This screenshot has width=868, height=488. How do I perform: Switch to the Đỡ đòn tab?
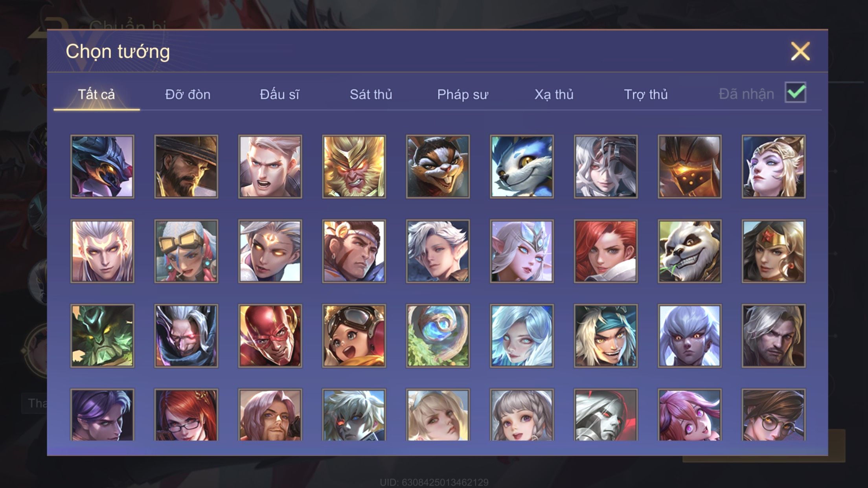[x=188, y=94]
